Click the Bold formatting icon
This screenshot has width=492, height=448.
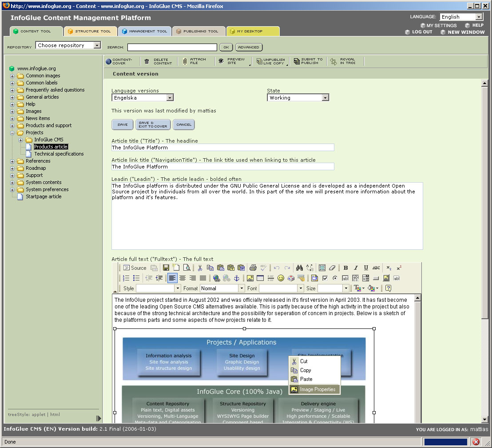pos(345,268)
